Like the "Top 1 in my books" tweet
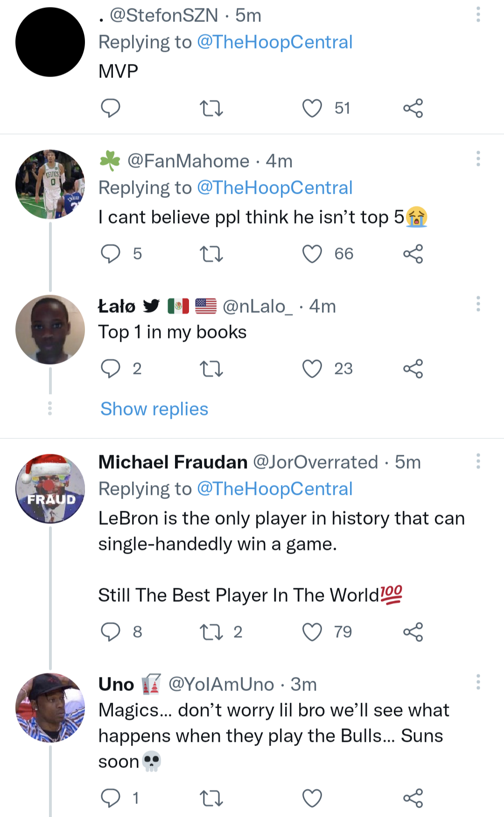Viewport: 504px width, 817px height. 312,369
